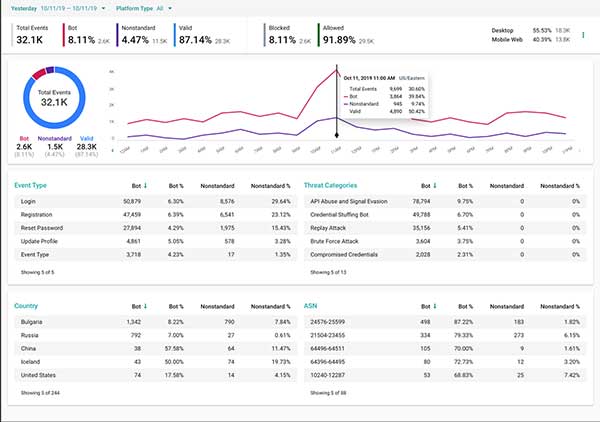Select the Total Events summary card
Screen dimensions: 600x422
pyautogui.click(x=35, y=35)
